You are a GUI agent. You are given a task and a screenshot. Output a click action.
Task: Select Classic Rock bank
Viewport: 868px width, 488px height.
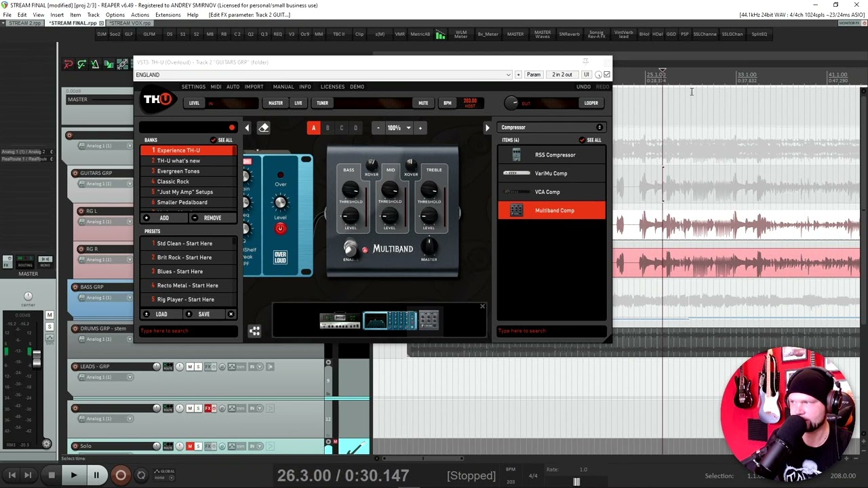click(x=188, y=182)
